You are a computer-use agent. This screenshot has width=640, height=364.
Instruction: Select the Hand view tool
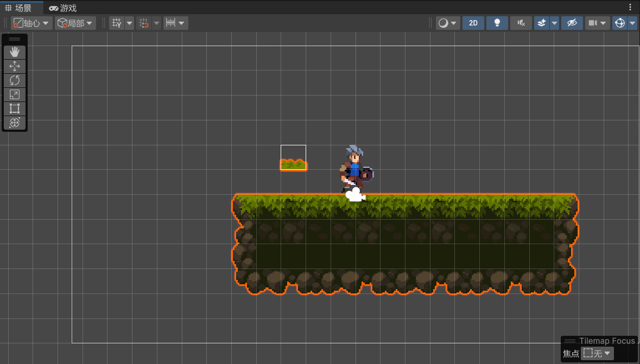point(15,52)
